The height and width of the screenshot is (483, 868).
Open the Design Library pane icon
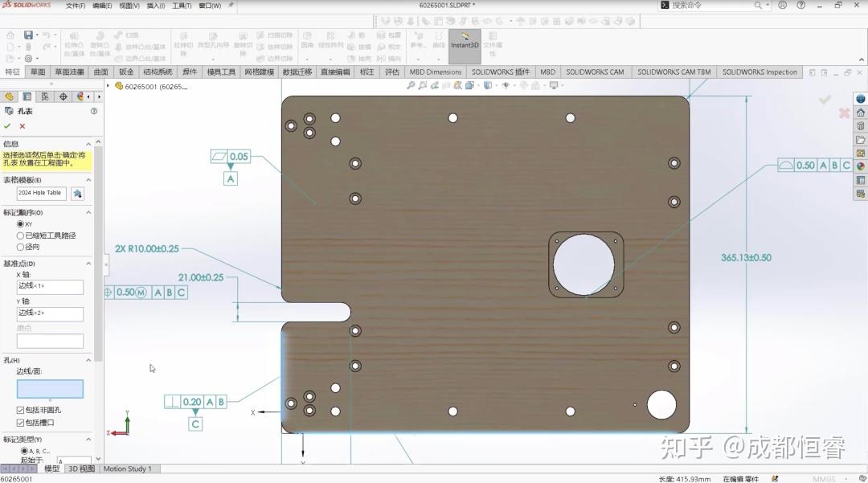click(860, 126)
